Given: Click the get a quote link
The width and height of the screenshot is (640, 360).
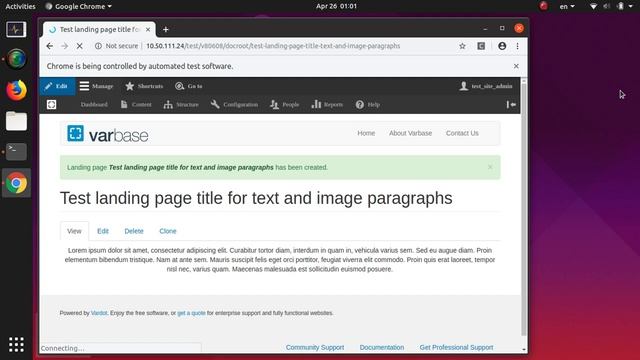Looking at the screenshot, I should [191, 313].
